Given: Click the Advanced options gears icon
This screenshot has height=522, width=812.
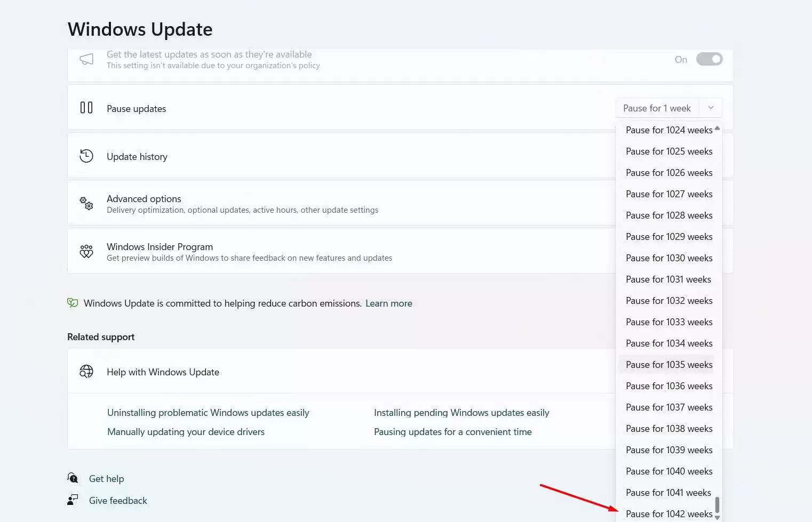Looking at the screenshot, I should tap(86, 203).
